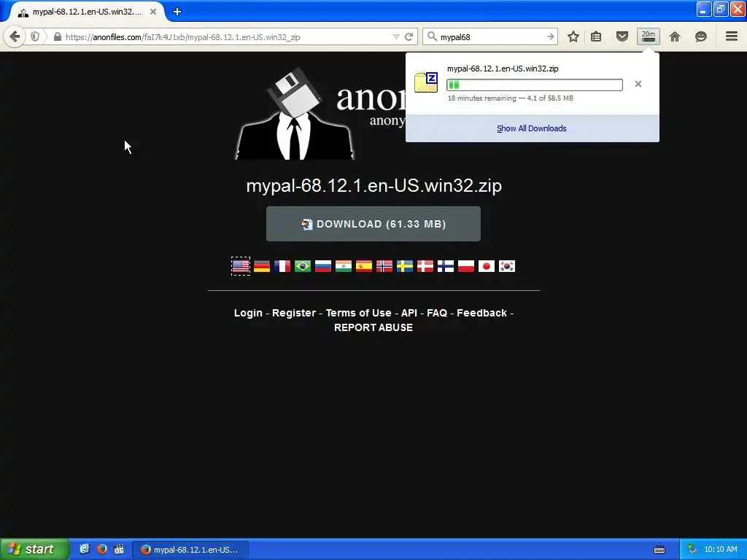Screen dimensions: 747x560
Task: Select the United States flag language
Action: [241, 266]
